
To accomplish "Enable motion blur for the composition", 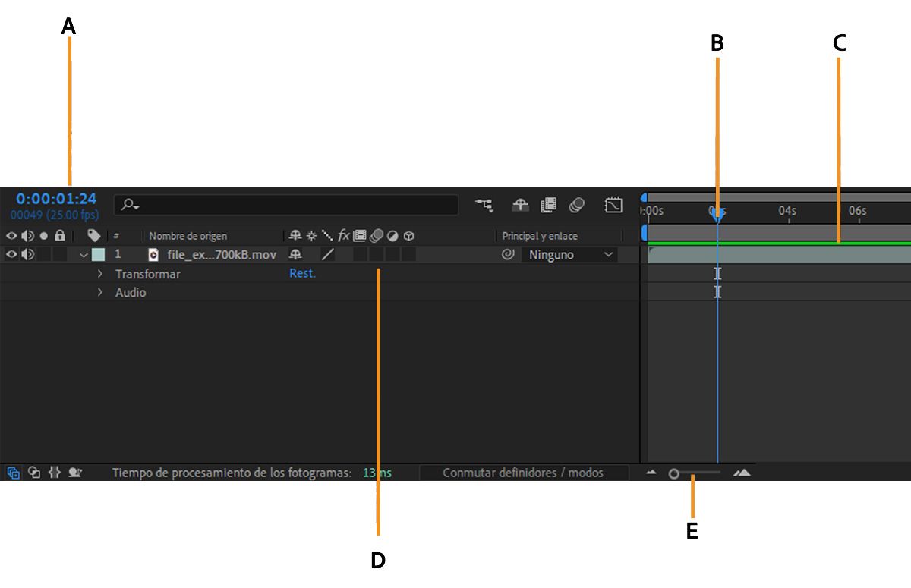I will point(577,205).
